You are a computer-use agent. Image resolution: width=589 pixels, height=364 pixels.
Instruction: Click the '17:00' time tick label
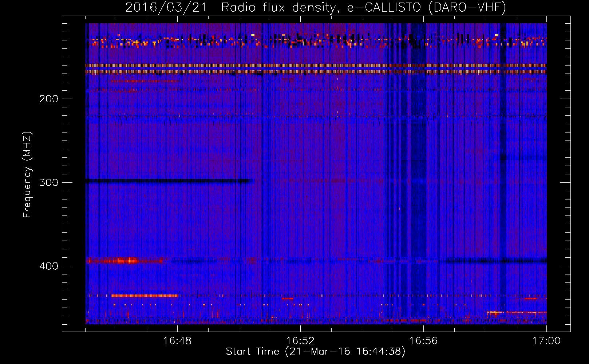point(546,341)
